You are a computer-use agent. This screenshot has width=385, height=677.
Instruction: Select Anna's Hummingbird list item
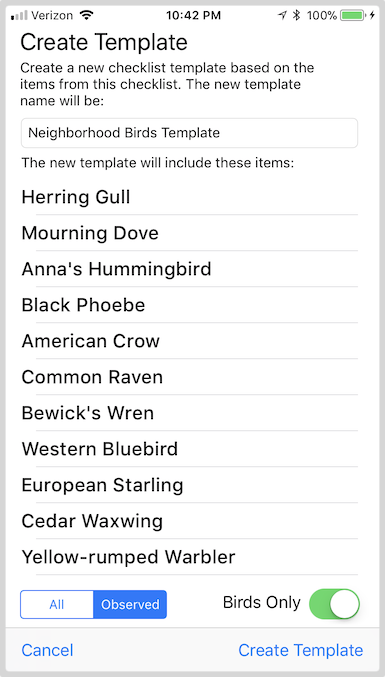(189, 269)
